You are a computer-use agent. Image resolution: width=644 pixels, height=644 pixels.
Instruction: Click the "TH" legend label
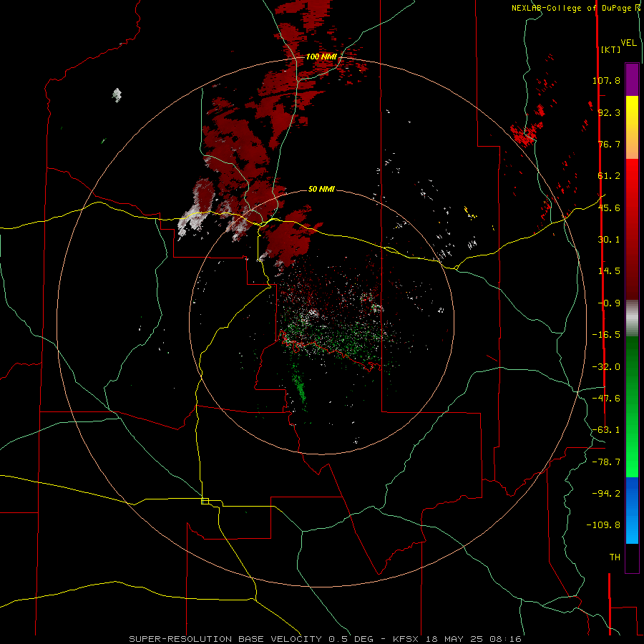(615, 557)
